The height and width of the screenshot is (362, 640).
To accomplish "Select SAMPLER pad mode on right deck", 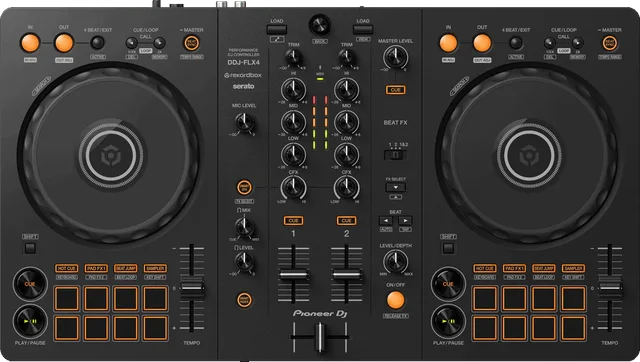I will [x=573, y=268].
